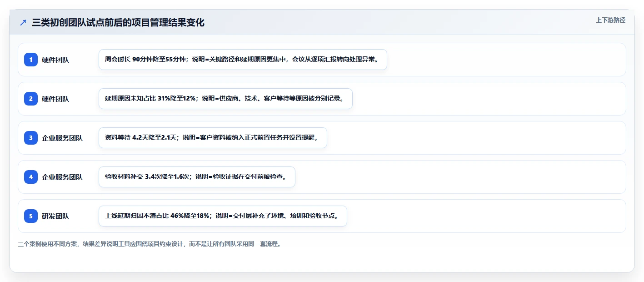Select number badge 1 for 硬件团队
Screen dimensions: 644x282
click(x=31, y=60)
